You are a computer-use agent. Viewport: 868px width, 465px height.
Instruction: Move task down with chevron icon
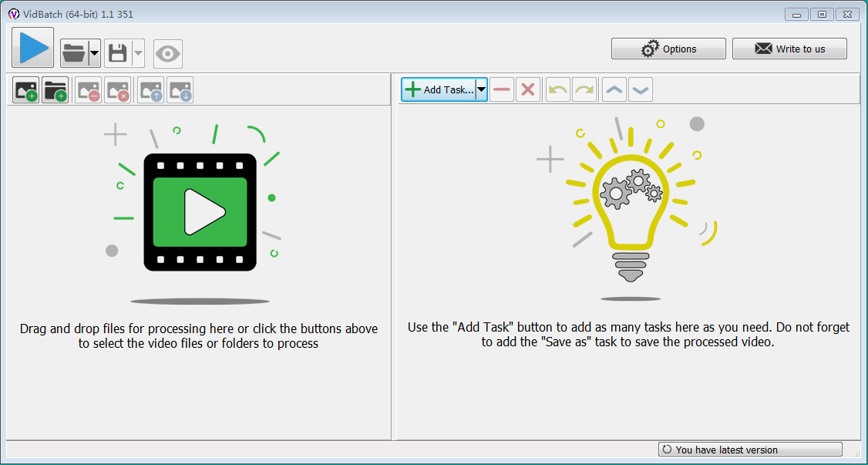[x=641, y=89]
